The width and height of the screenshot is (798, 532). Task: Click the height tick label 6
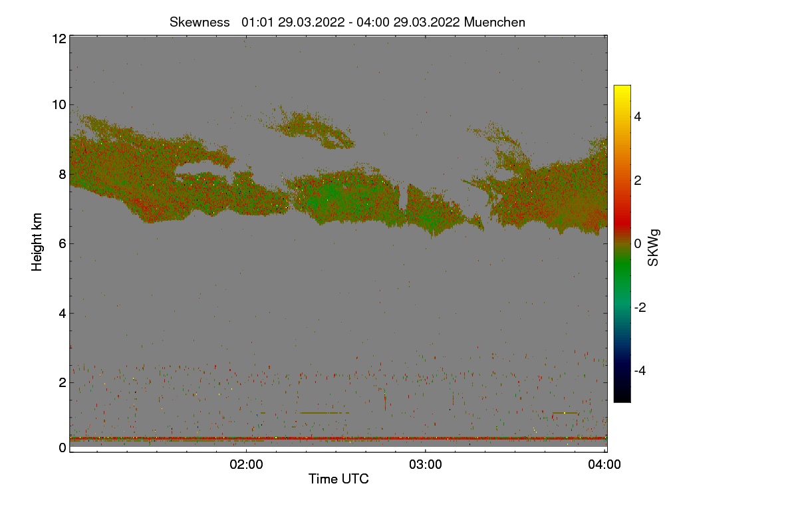pyautogui.click(x=63, y=243)
